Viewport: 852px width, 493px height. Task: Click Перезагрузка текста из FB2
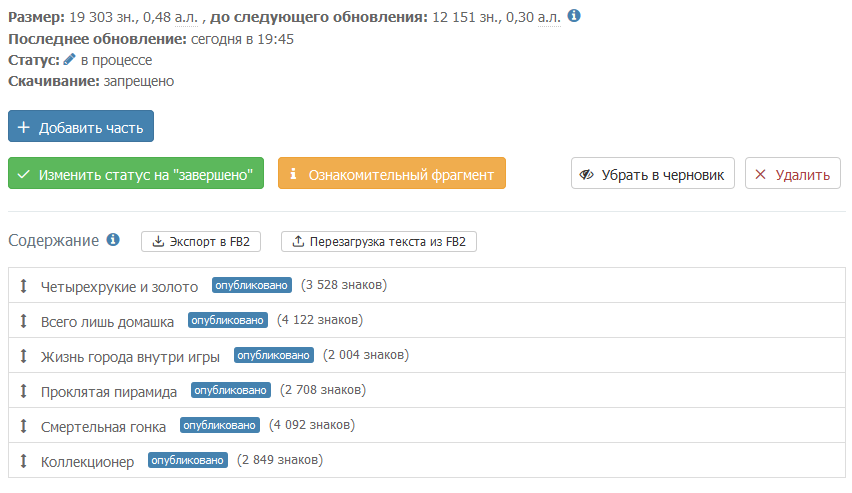pyautogui.click(x=378, y=241)
